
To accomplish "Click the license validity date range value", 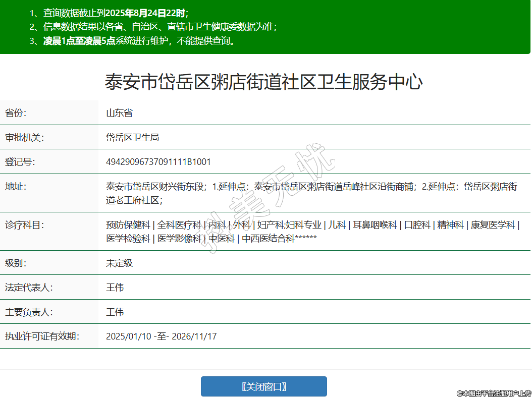I will pyautogui.click(x=161, y=336).
